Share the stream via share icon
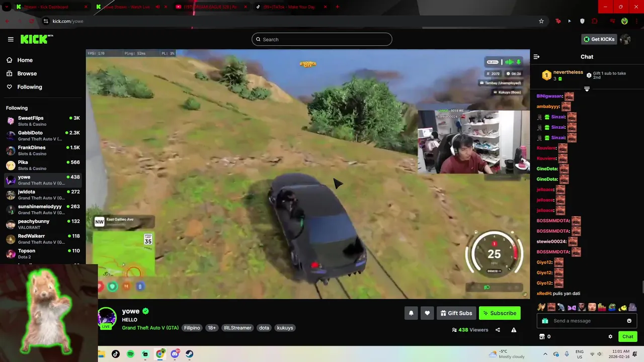The height and width of the screenshot is (362, 644). click(498, 330)
